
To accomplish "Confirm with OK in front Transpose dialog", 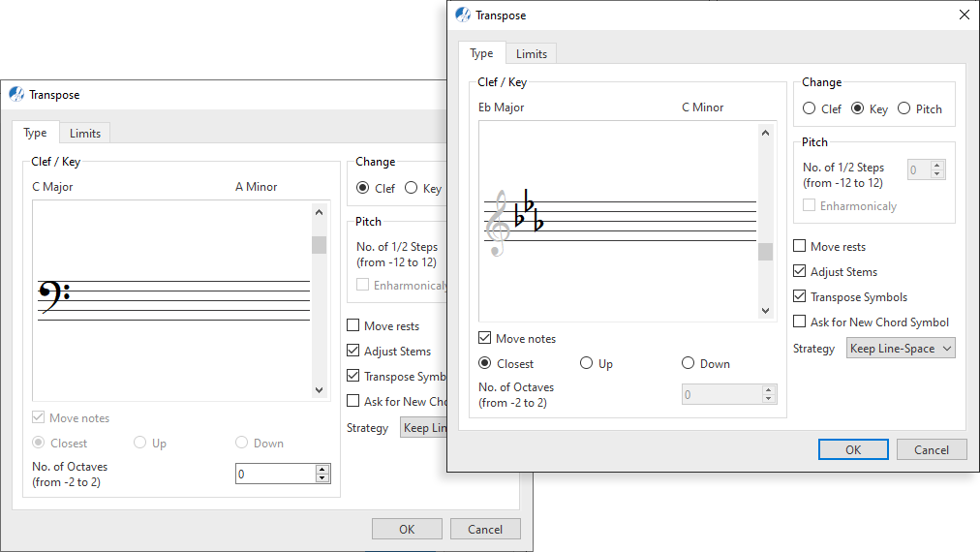I will tap(853, 449).
